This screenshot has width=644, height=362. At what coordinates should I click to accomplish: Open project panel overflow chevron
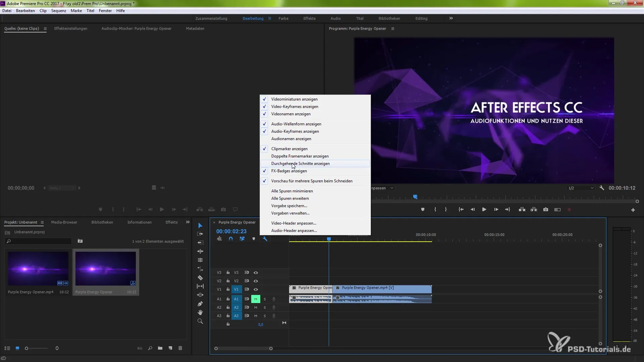(x=188, y=222)
